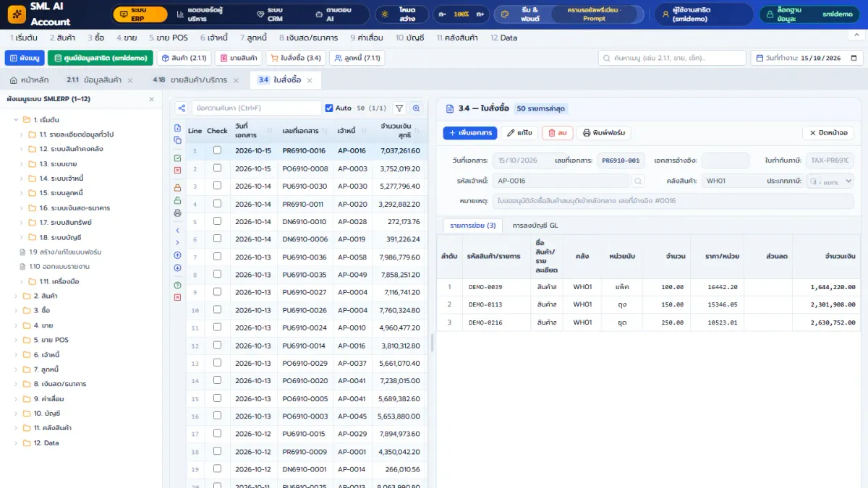Viewport: 868px width, 488px height.
Task: Click the green open padlock icon
Action: tap(178, 200)
